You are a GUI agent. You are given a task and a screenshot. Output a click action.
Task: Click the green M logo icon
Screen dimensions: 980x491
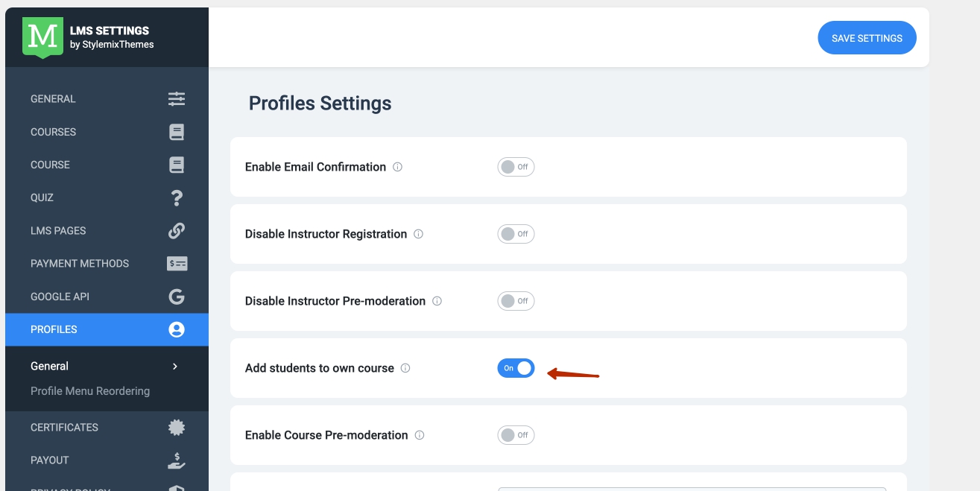42,37
